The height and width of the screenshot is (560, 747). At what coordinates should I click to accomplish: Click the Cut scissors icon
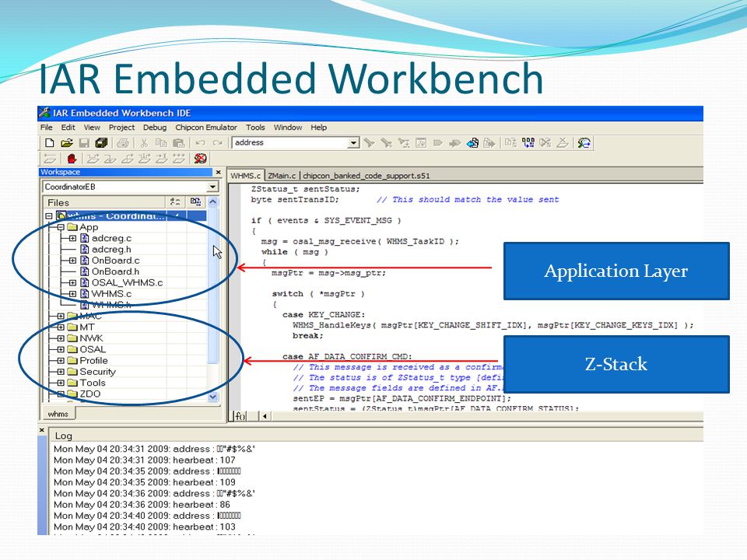click(144, 143)
